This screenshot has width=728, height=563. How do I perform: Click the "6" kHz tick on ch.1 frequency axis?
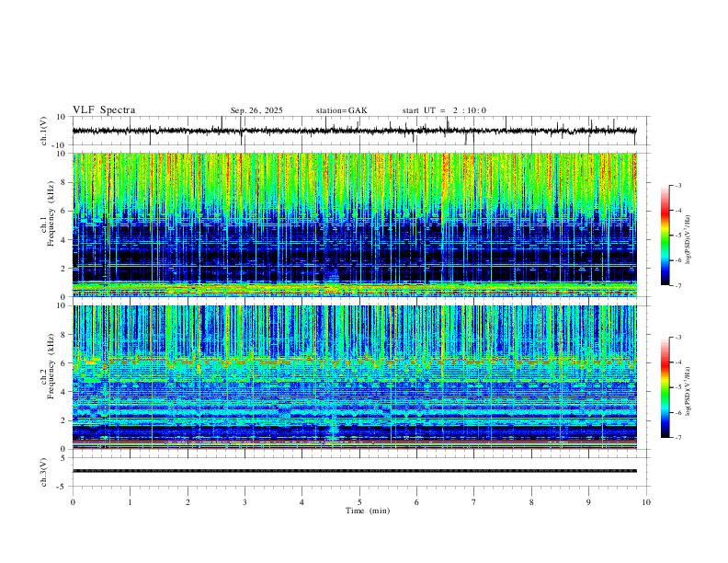point(63,211)
